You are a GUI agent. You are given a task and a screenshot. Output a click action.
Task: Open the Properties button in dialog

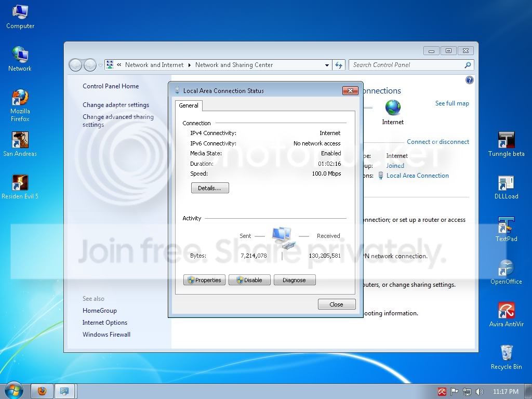tap(204, 280)
